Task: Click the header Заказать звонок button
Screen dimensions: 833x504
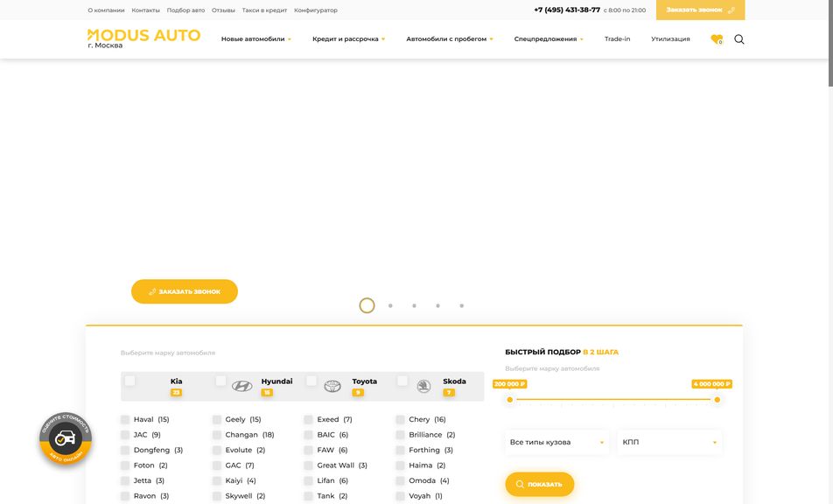Action: click(x=700, y=10)
